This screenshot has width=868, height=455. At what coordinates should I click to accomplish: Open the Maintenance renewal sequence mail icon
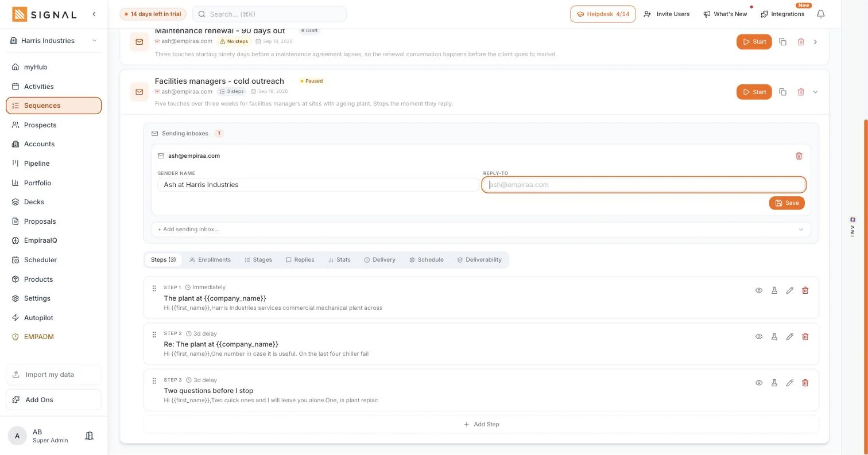pos(139,42)
